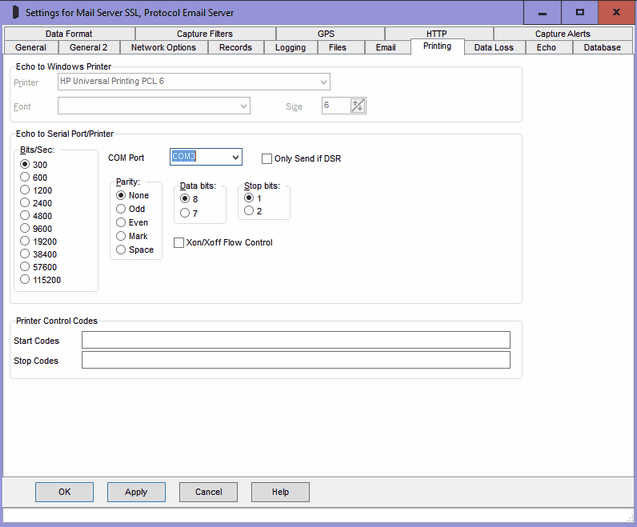Screen dimensions: 637x527
Task: Click the app icon in title bar
Action: (14, 12)
